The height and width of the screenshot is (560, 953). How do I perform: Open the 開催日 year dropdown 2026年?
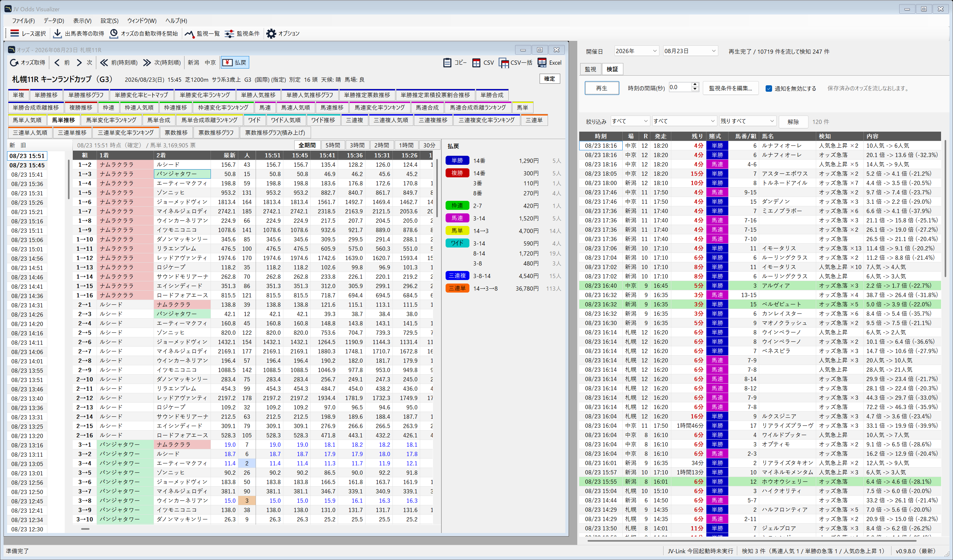(637, 51)
